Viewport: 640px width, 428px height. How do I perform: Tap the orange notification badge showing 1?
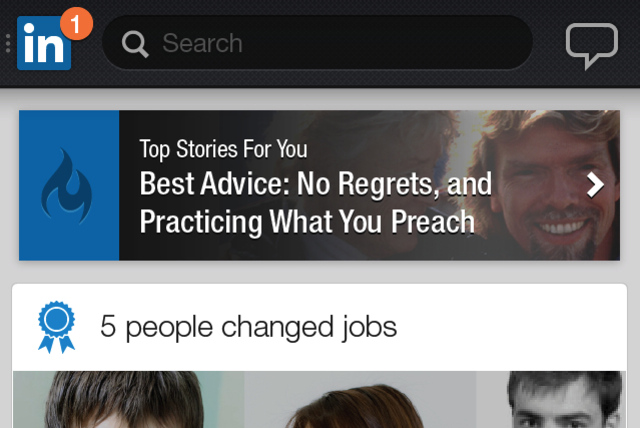point(76,24)
